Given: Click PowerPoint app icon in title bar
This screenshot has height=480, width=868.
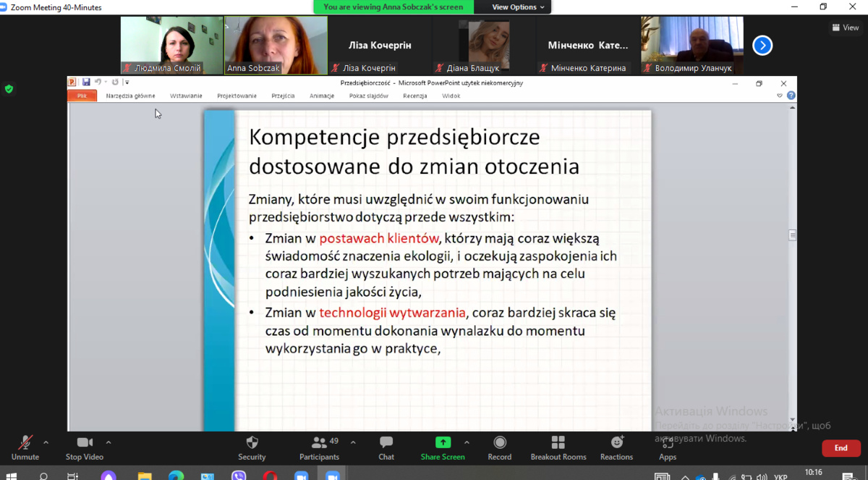Looking at the screenshot, I should (x=72, y=83).
